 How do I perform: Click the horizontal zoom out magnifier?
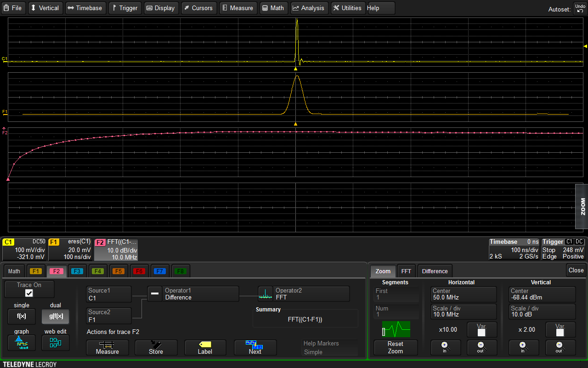[481, 347]
